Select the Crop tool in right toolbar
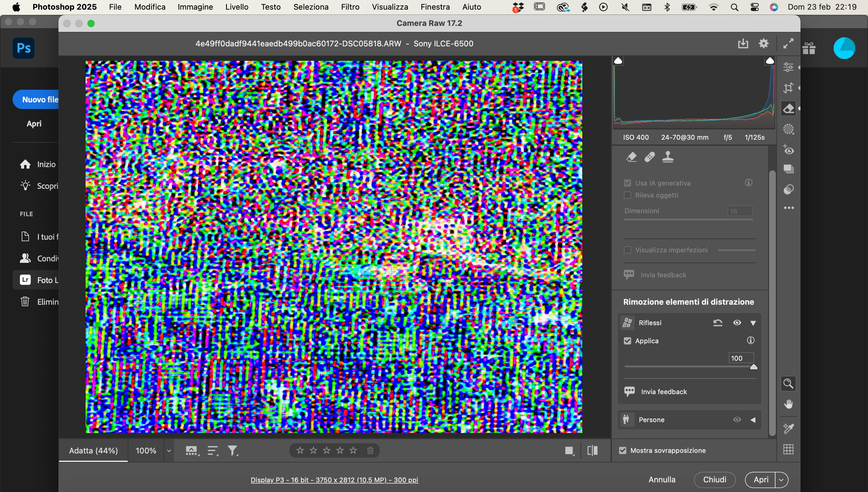Viewport: 868px width, 492px height. click(788, 88)
